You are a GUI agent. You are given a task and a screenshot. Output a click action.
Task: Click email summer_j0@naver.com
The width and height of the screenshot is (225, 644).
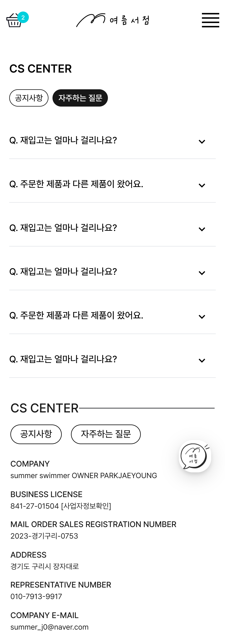[49, 627]
